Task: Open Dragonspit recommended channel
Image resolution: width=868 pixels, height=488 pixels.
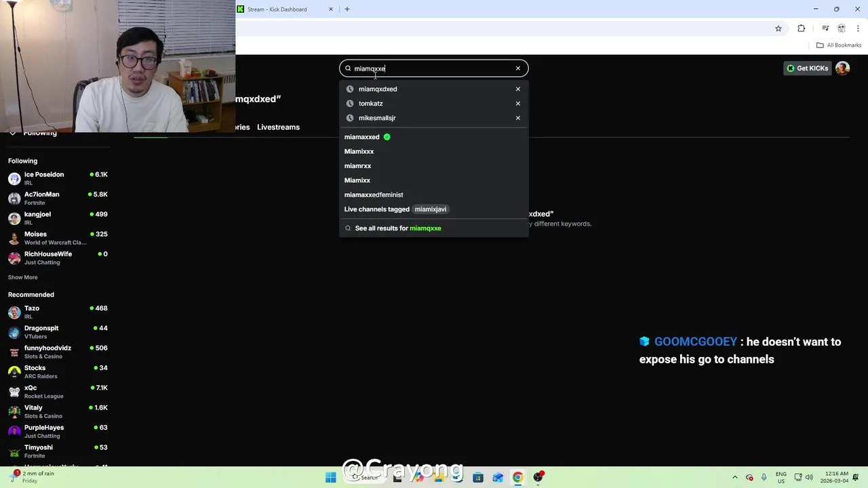Action: (58, 332)
